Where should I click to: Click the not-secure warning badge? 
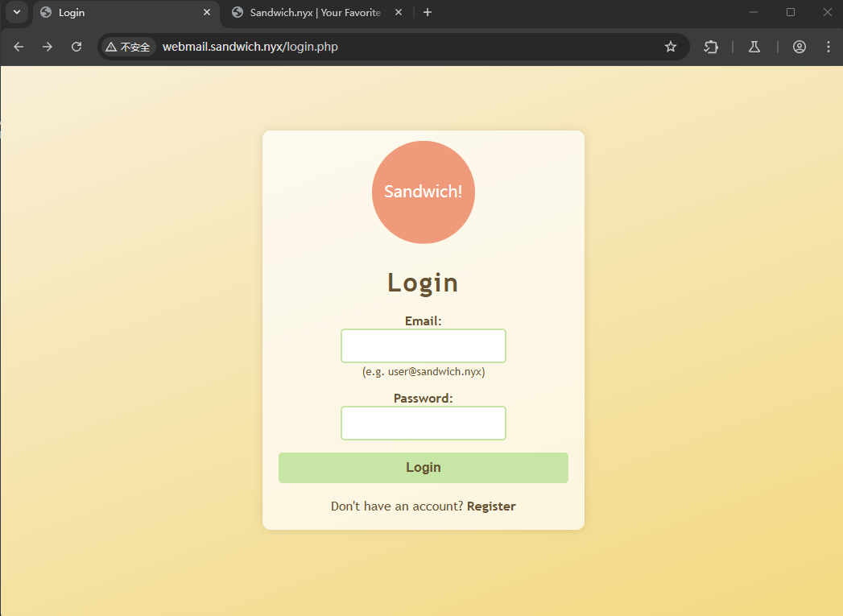point(128,47)
